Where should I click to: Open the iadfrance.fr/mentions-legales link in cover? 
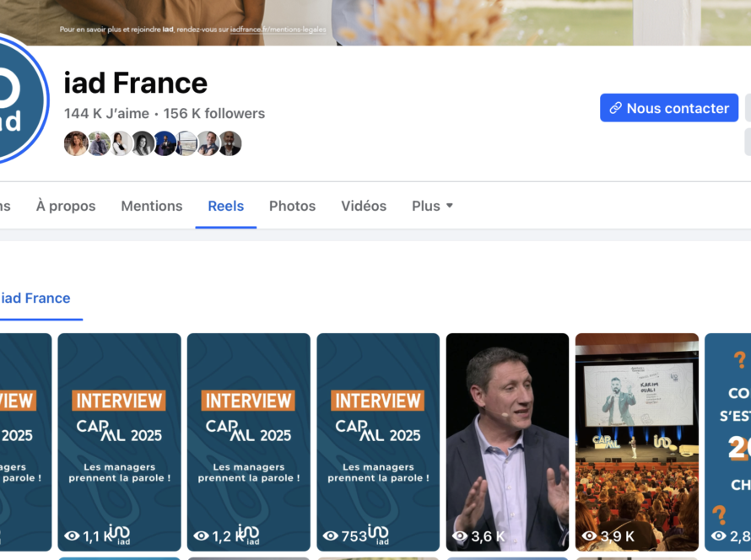click(278, 30)
